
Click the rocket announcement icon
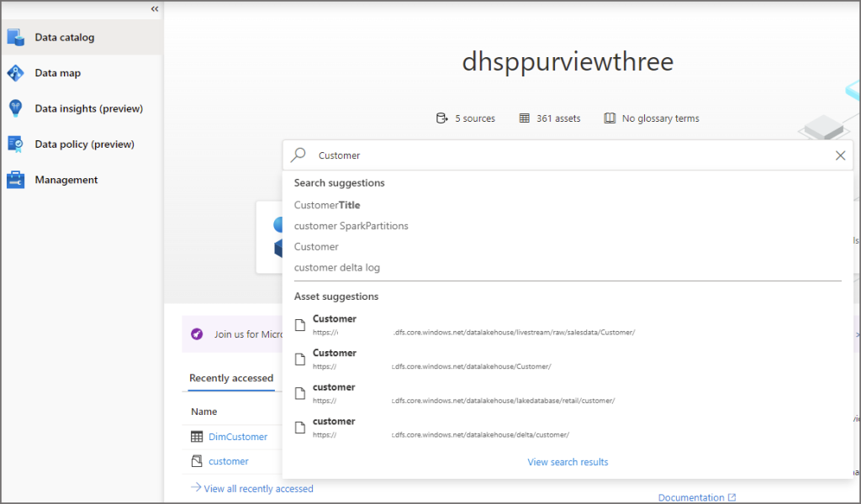tap(197, 334)
